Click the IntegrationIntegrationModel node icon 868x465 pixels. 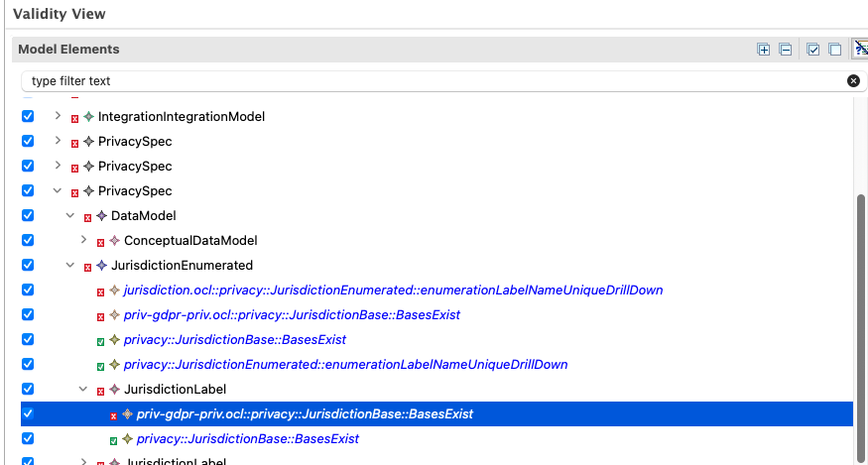[88, 117]
